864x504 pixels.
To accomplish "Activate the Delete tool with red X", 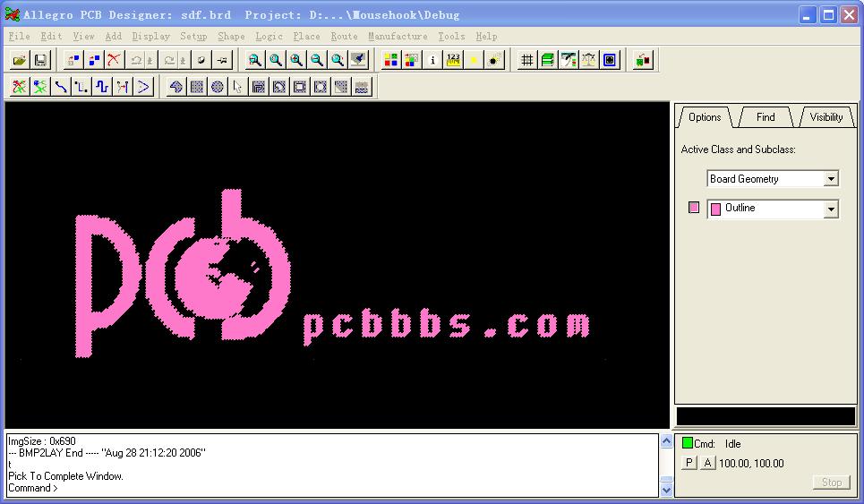I will (114, 59).
